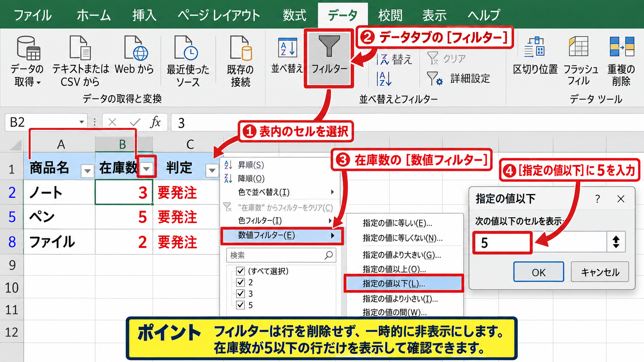Click the キャンセル button
Image resolution: width=644 pixels, height=362 pixels.
600,272
